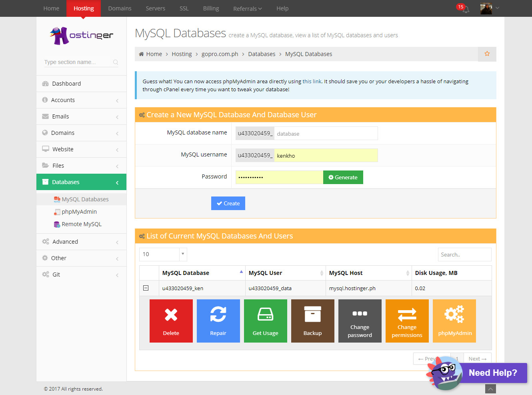Open the rows-per-page dropdown showing 10
Viewport: 532px width, 395px height.
click(163, 254)
